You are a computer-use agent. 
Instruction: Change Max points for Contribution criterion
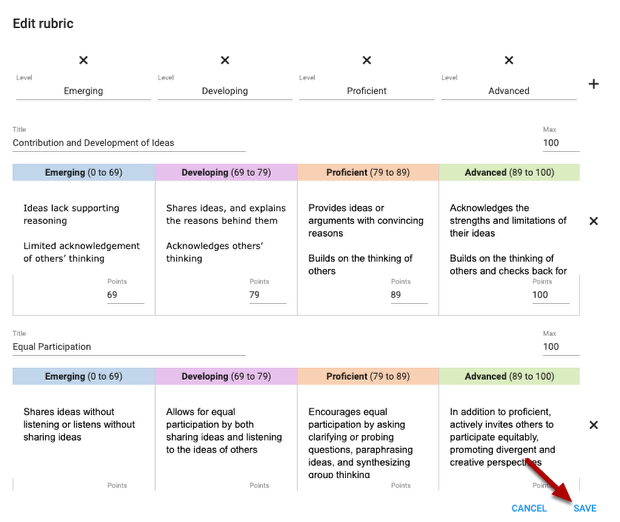558,143
